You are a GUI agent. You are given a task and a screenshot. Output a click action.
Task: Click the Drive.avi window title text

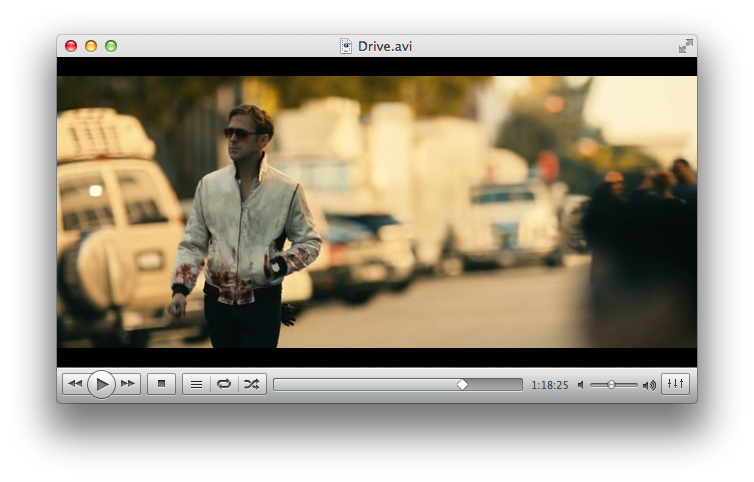coord(385,46)
